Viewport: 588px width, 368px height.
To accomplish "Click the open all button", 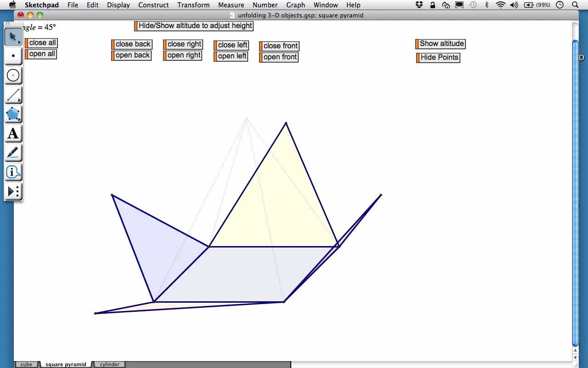I will point(41,54).
